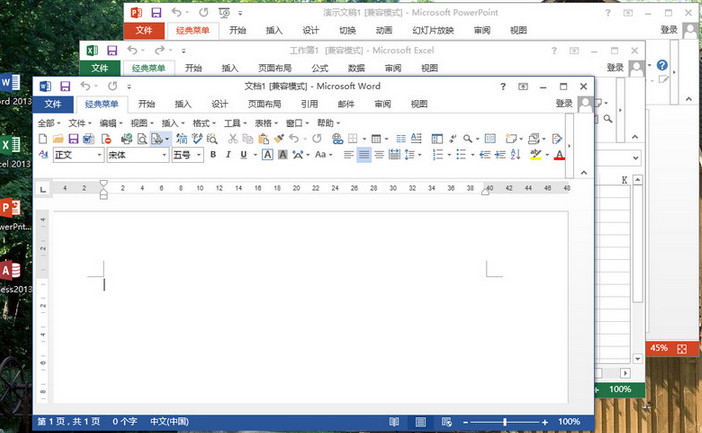Open the 格式 classic menu in Word
702x433 pixels.
click(x=204, y=123)
